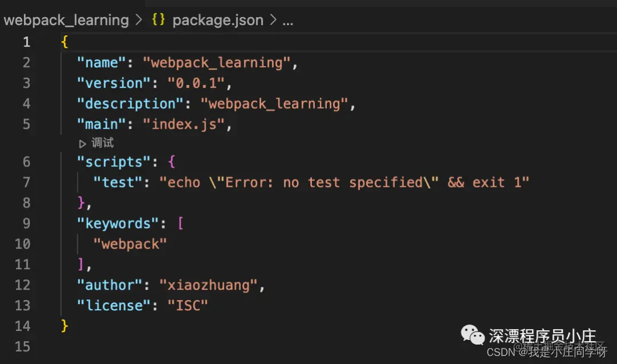Click the "author" key on line 12
Image resolution: width=617 pixels, height=364 pixels.
click(109, 285)
